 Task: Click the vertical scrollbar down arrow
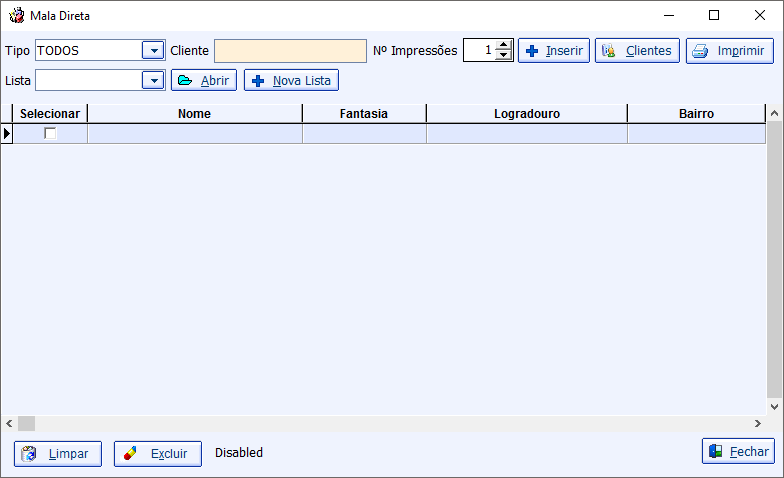pos(774,406)
